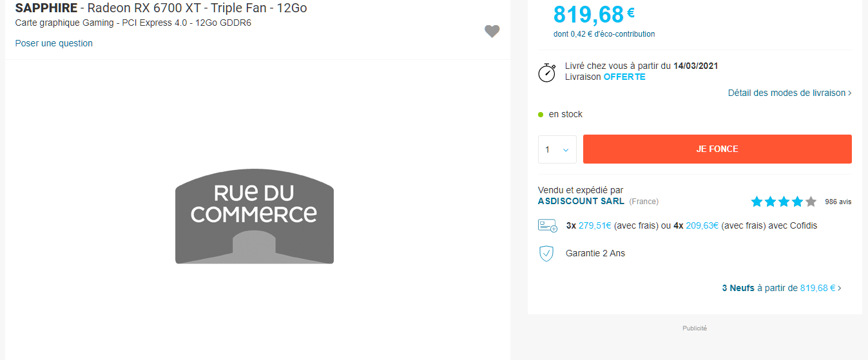View the 986 avis reviews

[838, 202]
